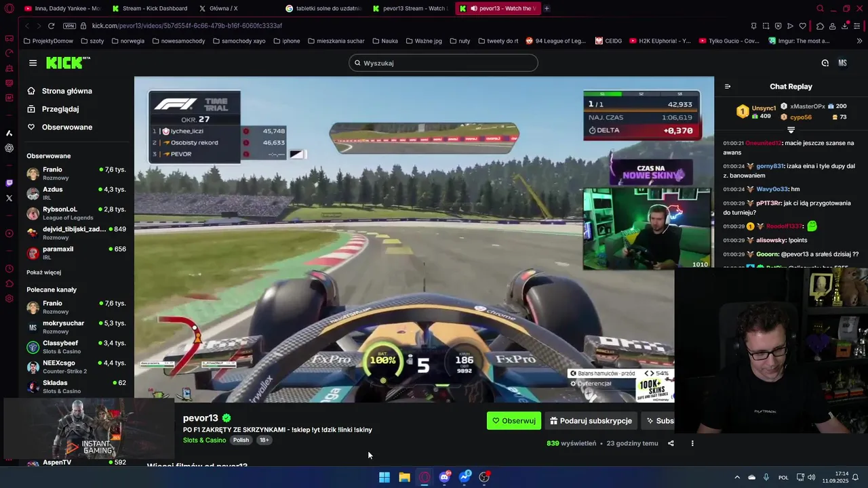The image size is (868, 488).
Task: Open Opera search tabs magnifier icon
Action: 820,8
